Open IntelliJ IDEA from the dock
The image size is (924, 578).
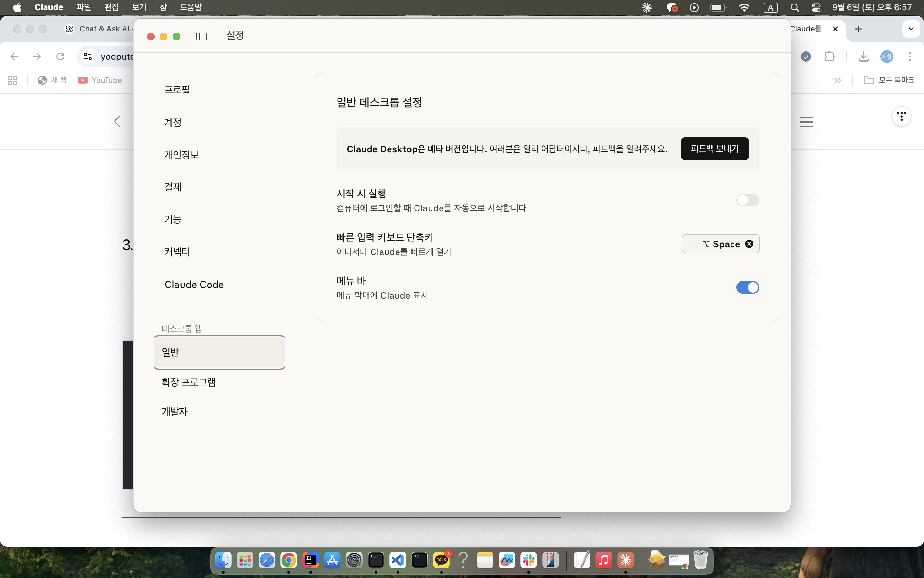coord(311,560)
